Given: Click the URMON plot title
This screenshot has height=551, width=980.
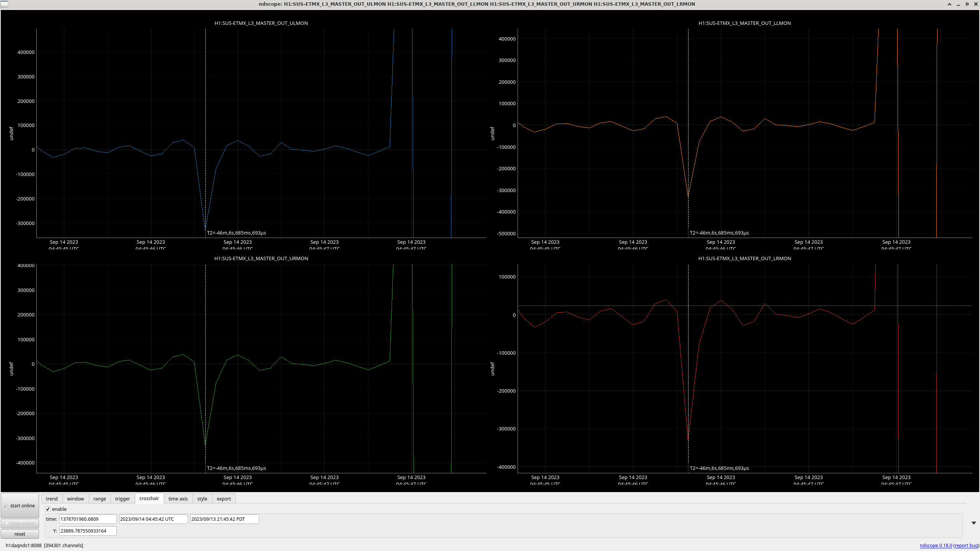Looking at the screenshot, I should 261,258.
